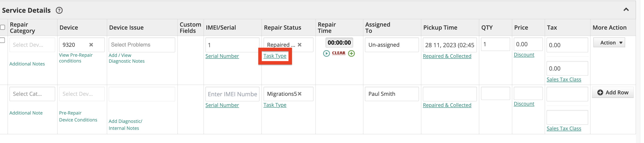Click Additional Note link in second row
Image resolution: width=644 pixels, height=143 pixels.
click(26, 113)
